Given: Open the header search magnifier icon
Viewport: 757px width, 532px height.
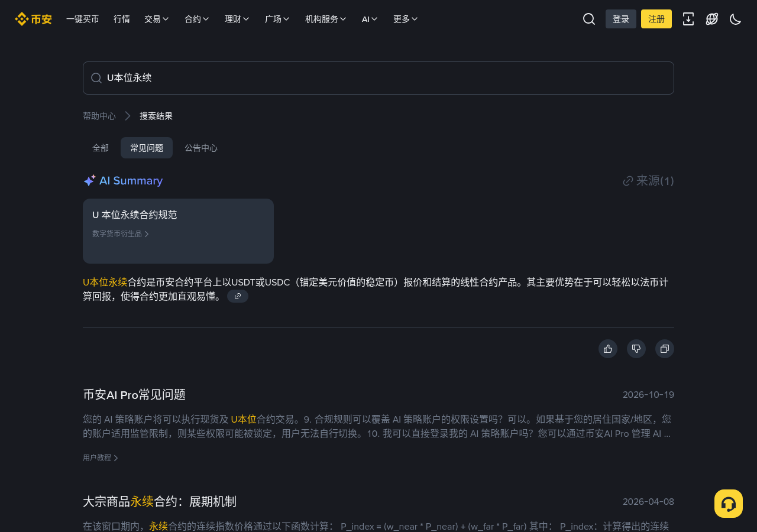Looking at the screenshot, I should point(589,19).
